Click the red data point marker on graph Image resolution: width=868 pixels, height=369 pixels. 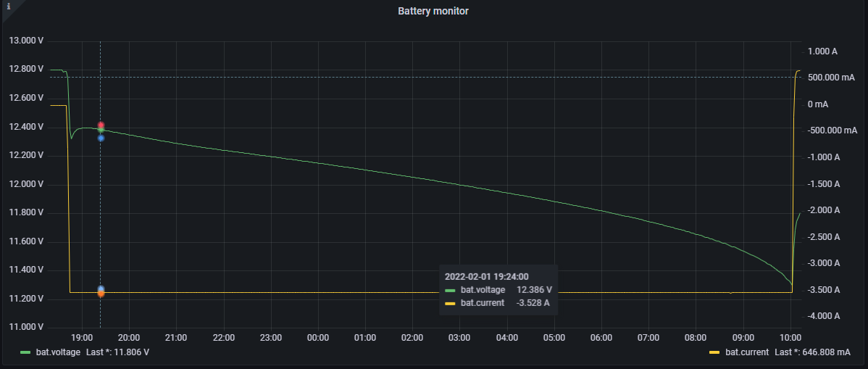[x=101, y=125]
